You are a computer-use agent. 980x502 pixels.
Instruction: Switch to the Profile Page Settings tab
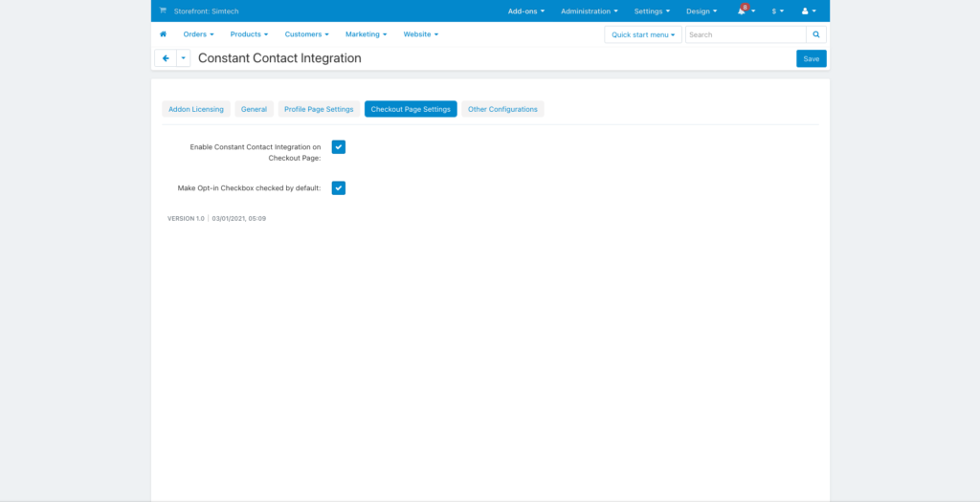coord(319,109)
